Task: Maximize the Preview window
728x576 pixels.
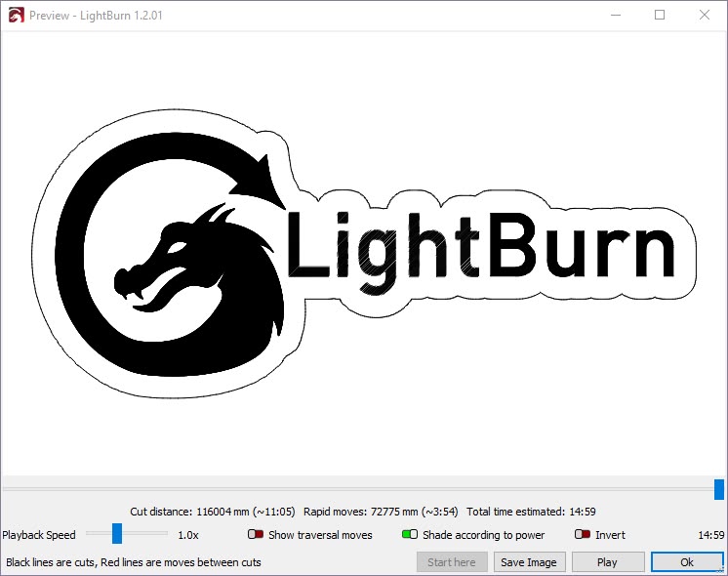Action: tap(660, 15)
